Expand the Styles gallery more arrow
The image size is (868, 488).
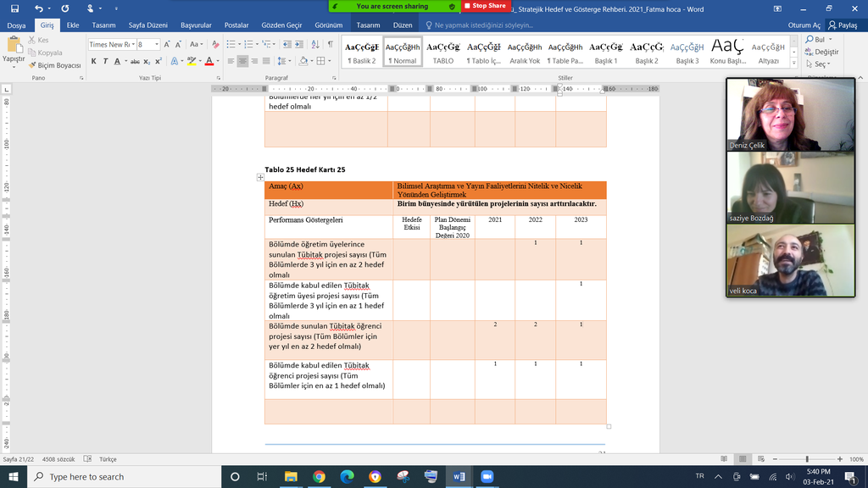pyautogui.click(x=795, y=63)
